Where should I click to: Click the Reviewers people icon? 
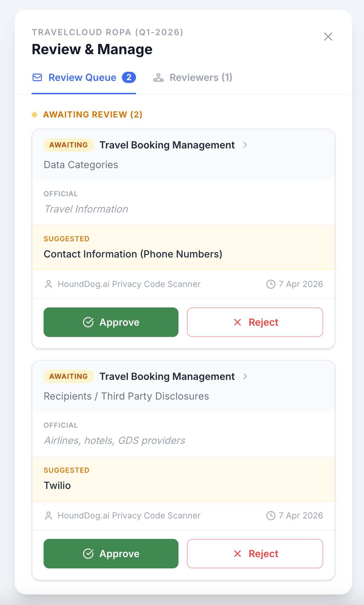coord(158,78)
